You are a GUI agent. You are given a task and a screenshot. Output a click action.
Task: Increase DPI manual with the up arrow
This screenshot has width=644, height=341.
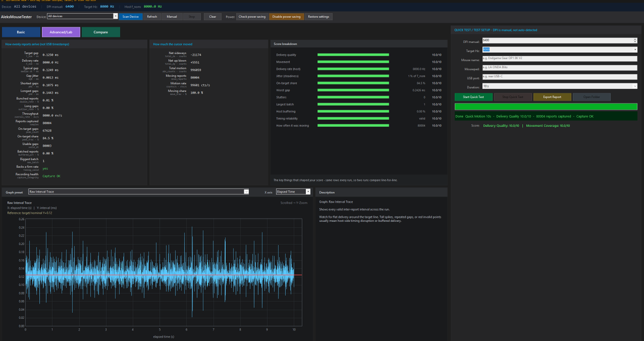click(x=635, y=39)
